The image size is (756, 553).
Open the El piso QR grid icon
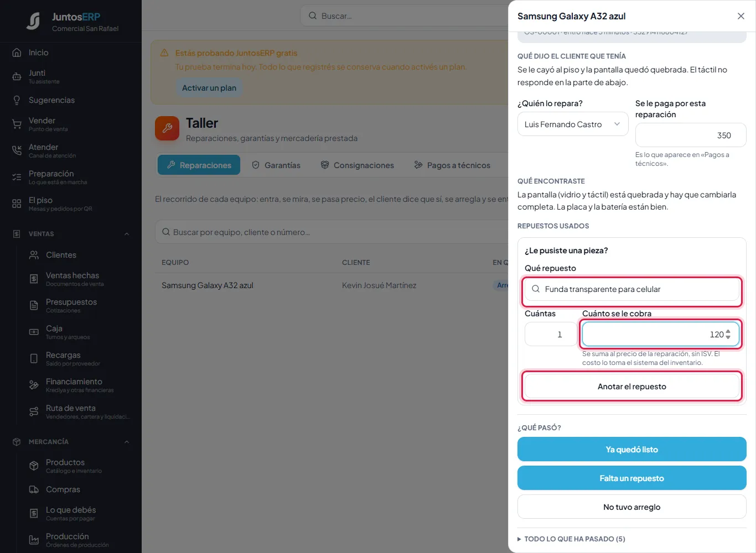click(17, 204)
